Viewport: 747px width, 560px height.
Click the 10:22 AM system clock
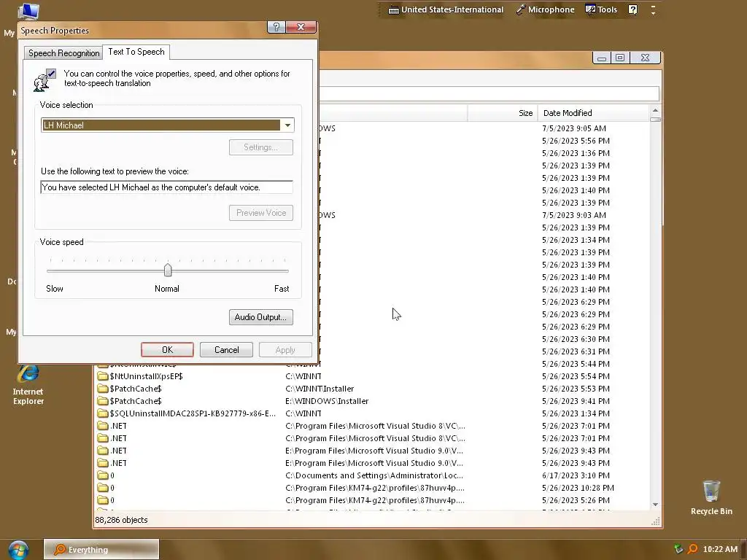[720, 549]
